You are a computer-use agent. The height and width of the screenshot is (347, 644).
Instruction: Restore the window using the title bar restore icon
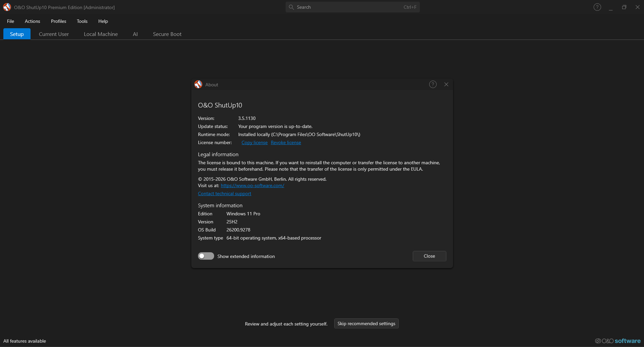624,7
